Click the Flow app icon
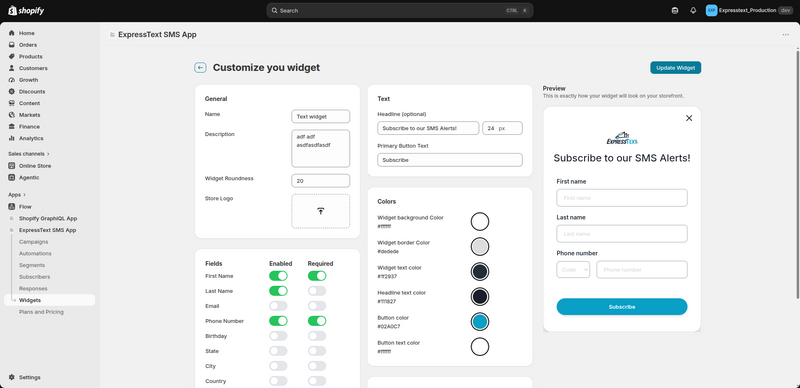Screen dimensions: 800x388 pyautogui.click(x=12, y=207)
